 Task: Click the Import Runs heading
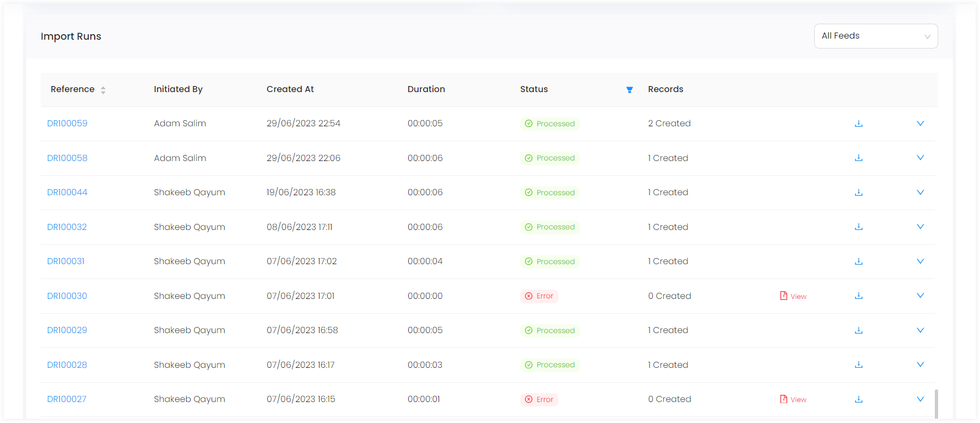pyautogui.click(x=71, y=36)
